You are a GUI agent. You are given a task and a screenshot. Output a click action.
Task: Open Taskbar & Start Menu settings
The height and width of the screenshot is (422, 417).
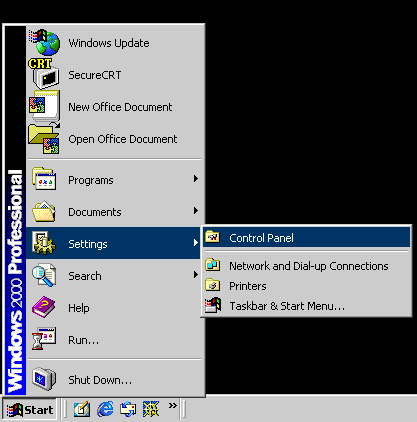306,306
